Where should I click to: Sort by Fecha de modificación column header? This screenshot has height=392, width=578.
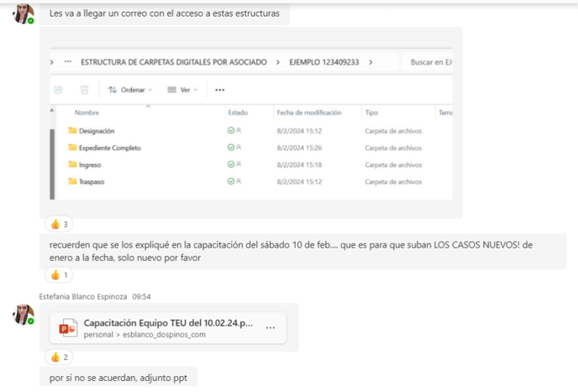pos(309,112)
